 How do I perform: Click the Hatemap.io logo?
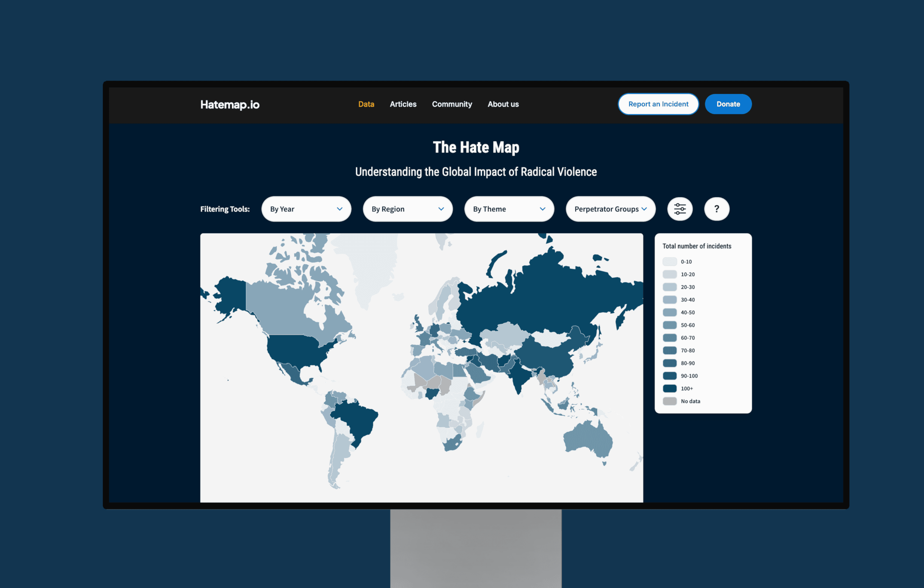[x=230, y=104]
